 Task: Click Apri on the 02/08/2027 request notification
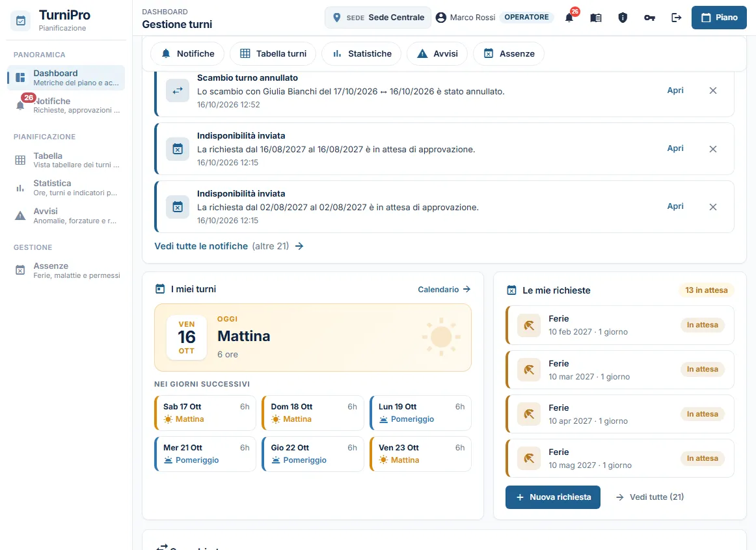(x=675, y=206)
